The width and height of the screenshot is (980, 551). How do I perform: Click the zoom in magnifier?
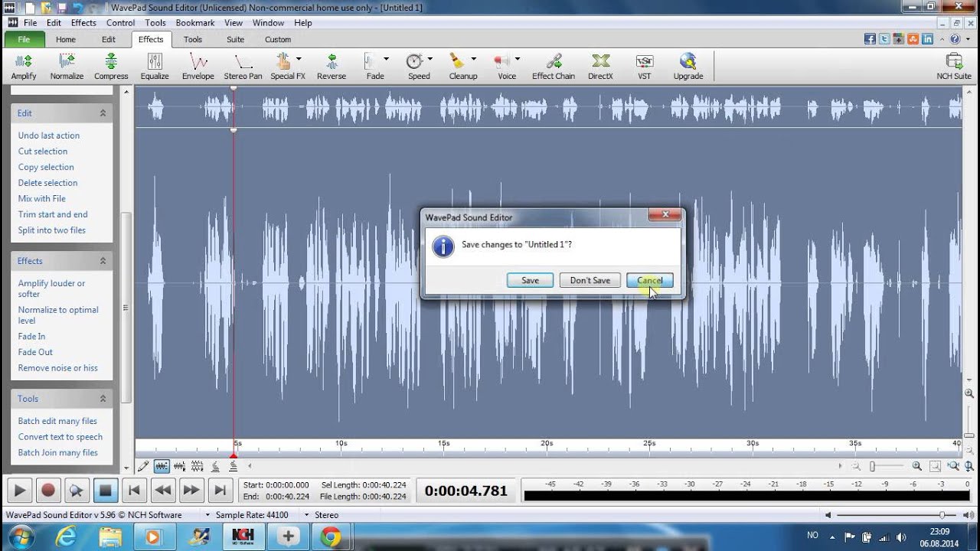click(916, 466)
